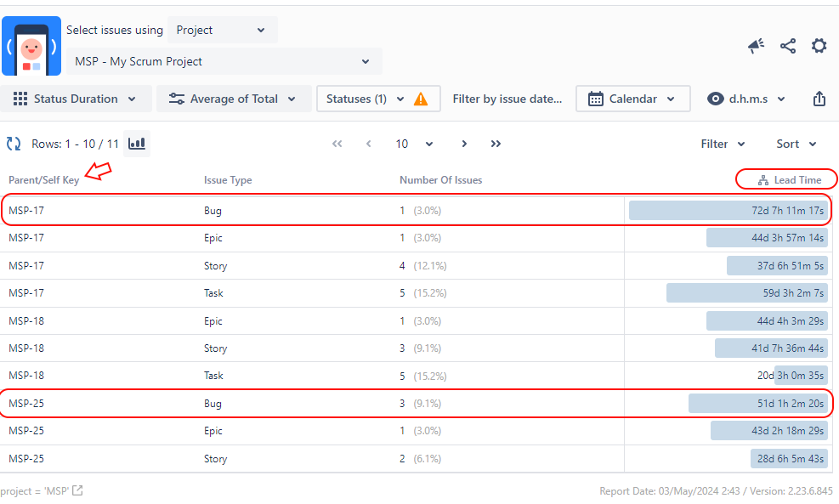Open report settings via gear icon

tap(819, 47)
